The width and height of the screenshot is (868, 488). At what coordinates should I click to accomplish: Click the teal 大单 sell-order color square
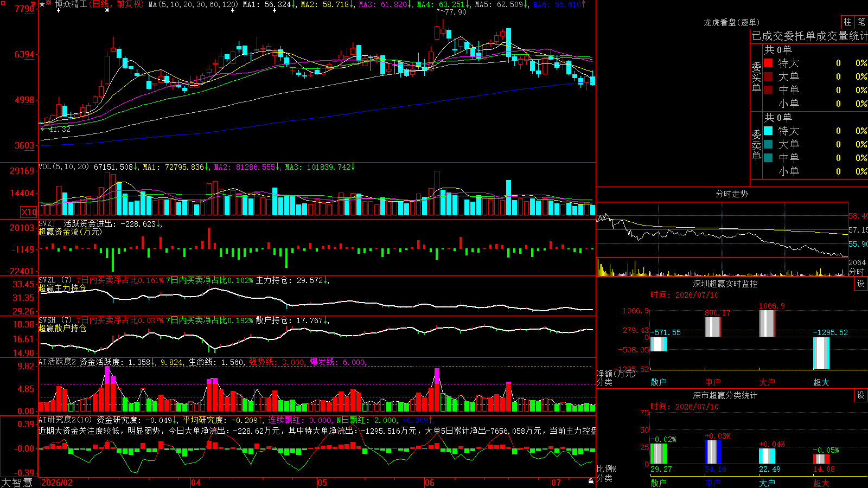tap(768, 144)
